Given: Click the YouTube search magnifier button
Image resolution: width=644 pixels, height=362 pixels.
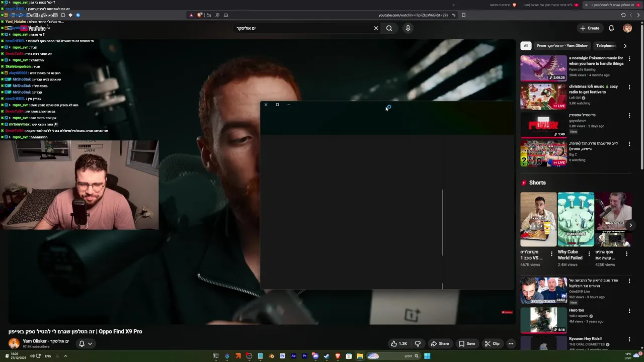Looking at the screenshot, I should 389,28.
